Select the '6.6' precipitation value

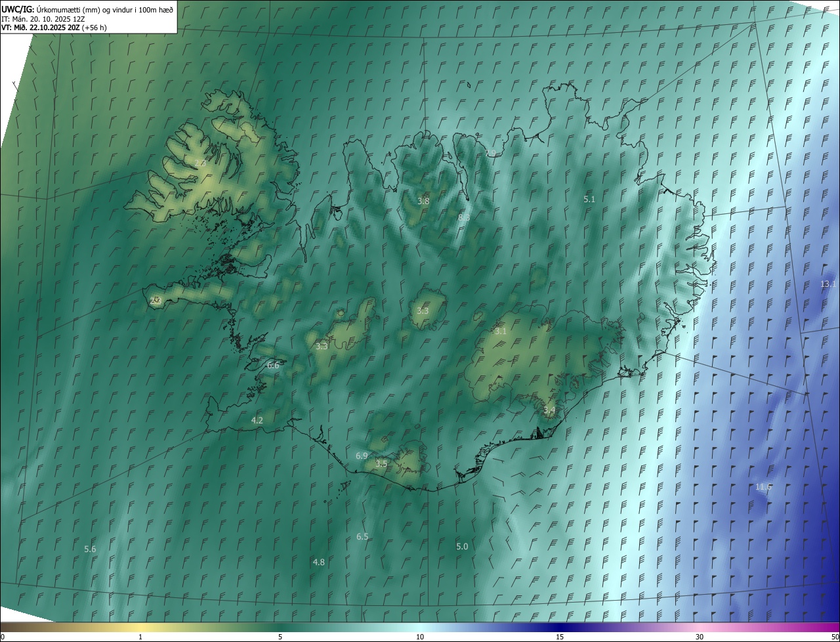point(273,365)
